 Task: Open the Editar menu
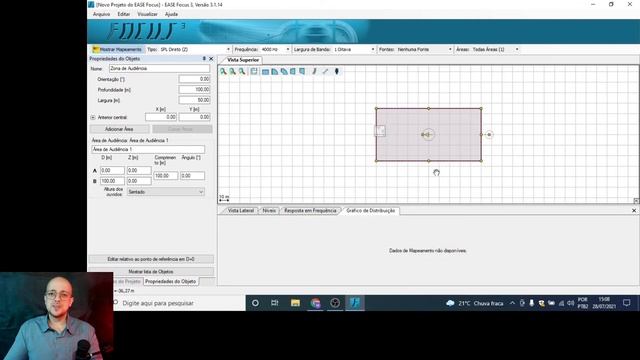click(123, 14)
